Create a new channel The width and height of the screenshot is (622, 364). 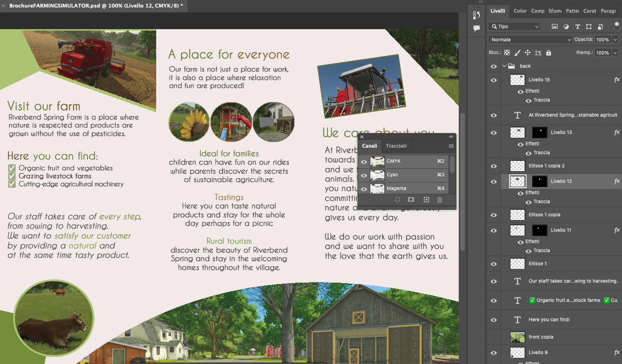pyautogui.click(x=426, y=200)
